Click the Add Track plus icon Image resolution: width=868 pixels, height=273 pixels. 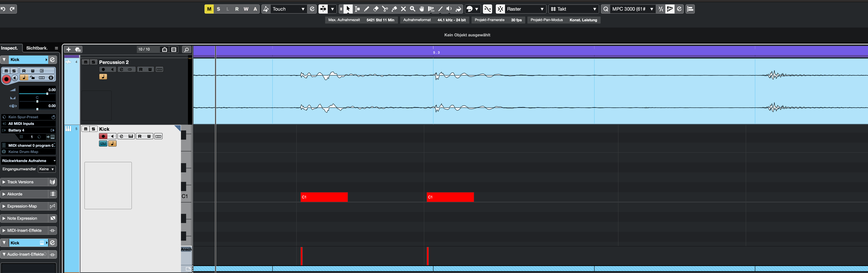pos(68,49)
